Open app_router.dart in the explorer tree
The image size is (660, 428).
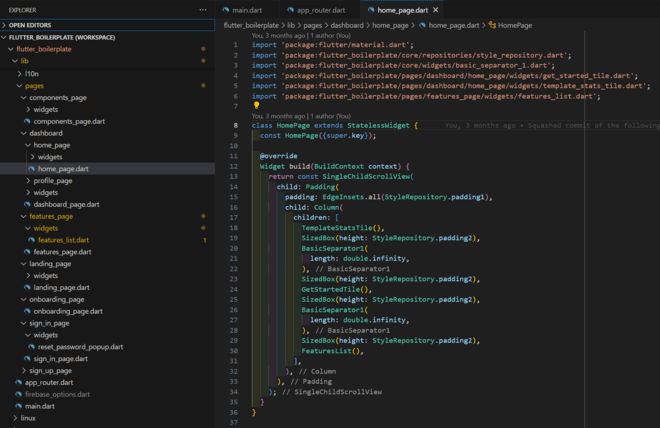point(107,383)
